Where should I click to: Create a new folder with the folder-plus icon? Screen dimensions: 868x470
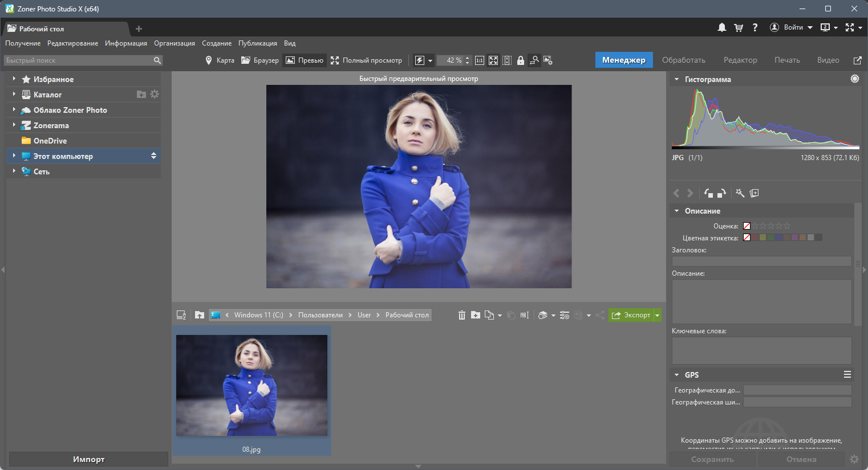coord(476,315)
